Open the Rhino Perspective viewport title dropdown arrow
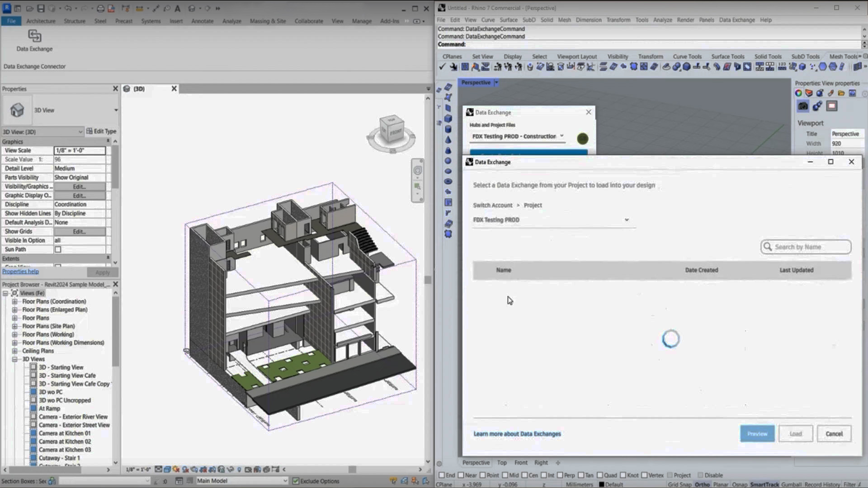 point(496,83)
